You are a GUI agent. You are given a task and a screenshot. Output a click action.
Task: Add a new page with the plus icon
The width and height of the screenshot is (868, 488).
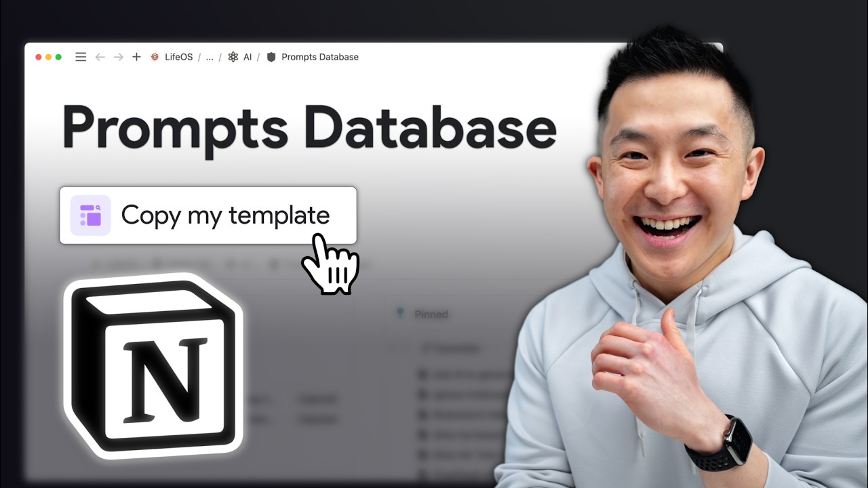coord(136,57)
